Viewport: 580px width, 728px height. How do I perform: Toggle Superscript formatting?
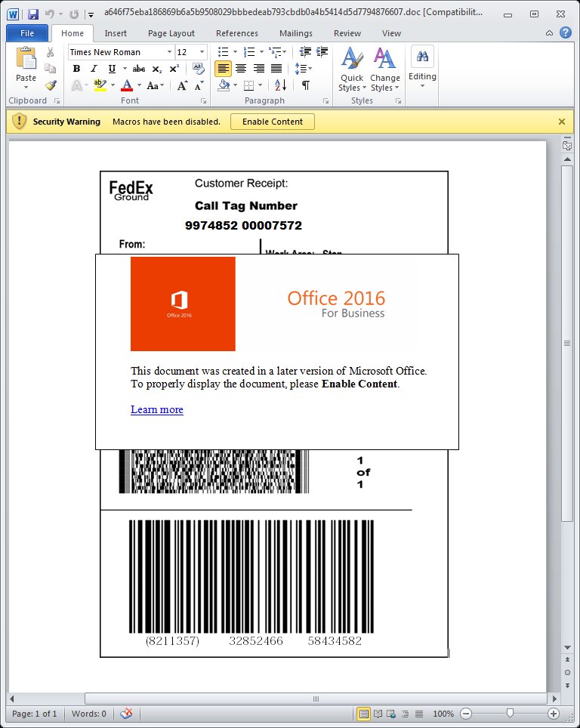point(174,69)
